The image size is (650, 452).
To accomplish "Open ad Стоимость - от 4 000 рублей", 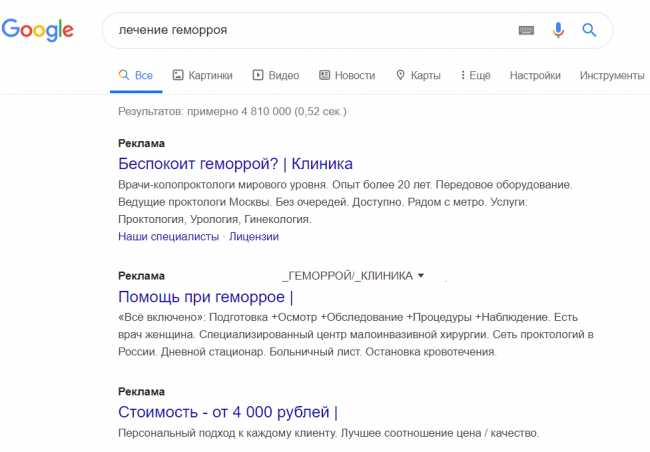I will [x=228, y=411].
